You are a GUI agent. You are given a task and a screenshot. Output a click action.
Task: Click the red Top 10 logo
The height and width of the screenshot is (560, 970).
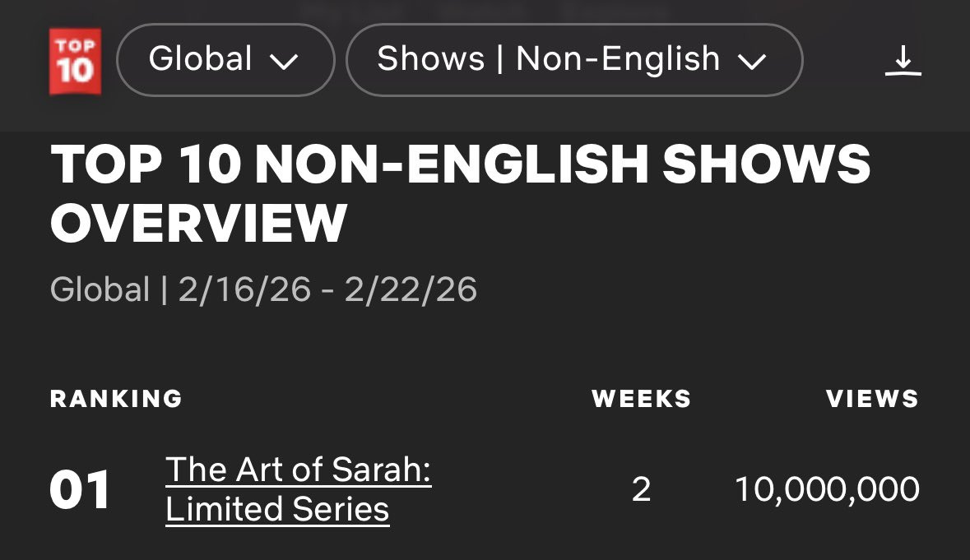coord(75,61)
